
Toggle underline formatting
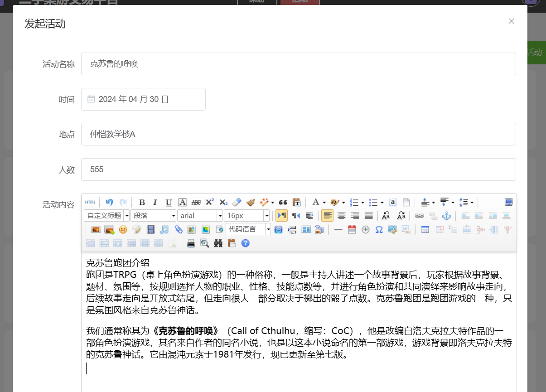[169, 202]
